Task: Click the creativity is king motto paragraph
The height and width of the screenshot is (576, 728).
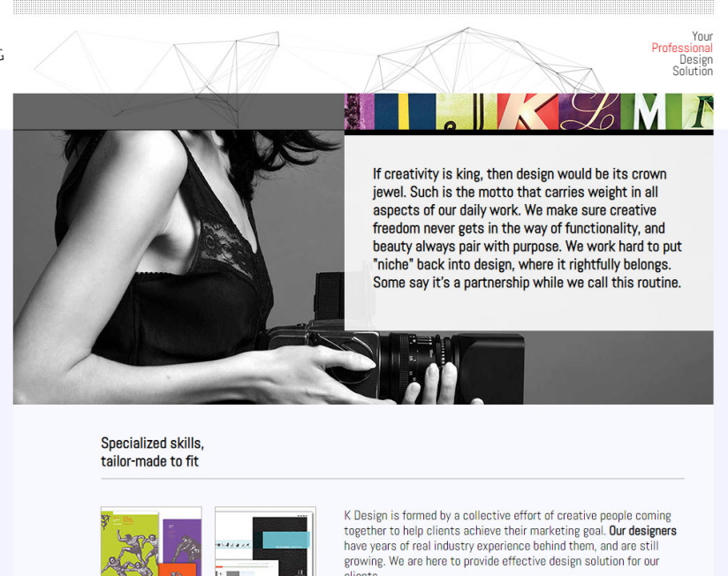Action: point(527,228)
